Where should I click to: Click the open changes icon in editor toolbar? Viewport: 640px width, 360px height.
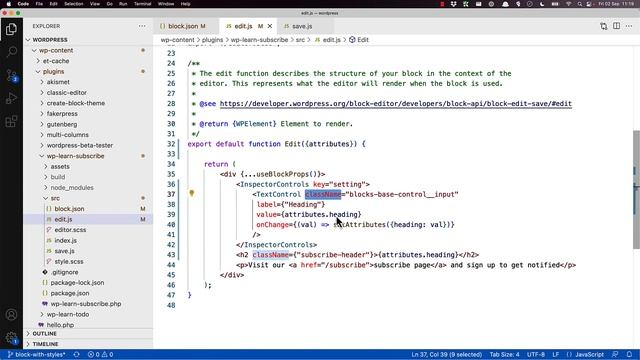click(603, 26)
